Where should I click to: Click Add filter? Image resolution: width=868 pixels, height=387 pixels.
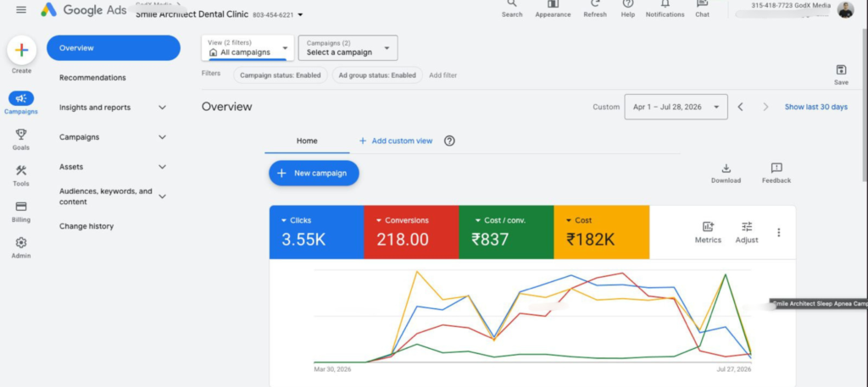pyautogui.click(x=442, y=75)
